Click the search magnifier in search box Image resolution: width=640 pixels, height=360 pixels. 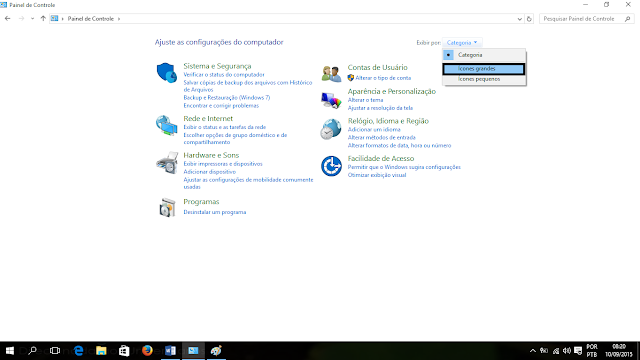(x=627, y=19)
